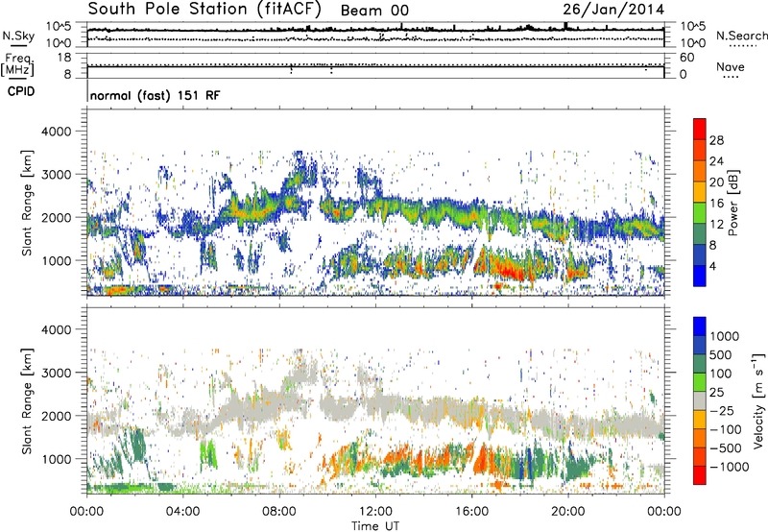
Task: Click the 'normal (fast) 151 RF' text
Action: tap(156, 95)
